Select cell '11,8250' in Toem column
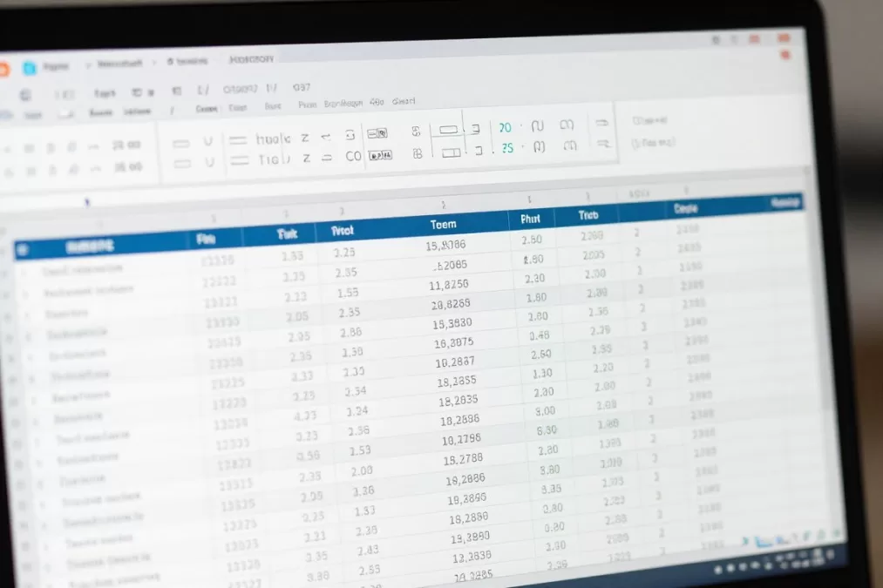This screenshot has height=588, width=883. (x=448, y=285)
